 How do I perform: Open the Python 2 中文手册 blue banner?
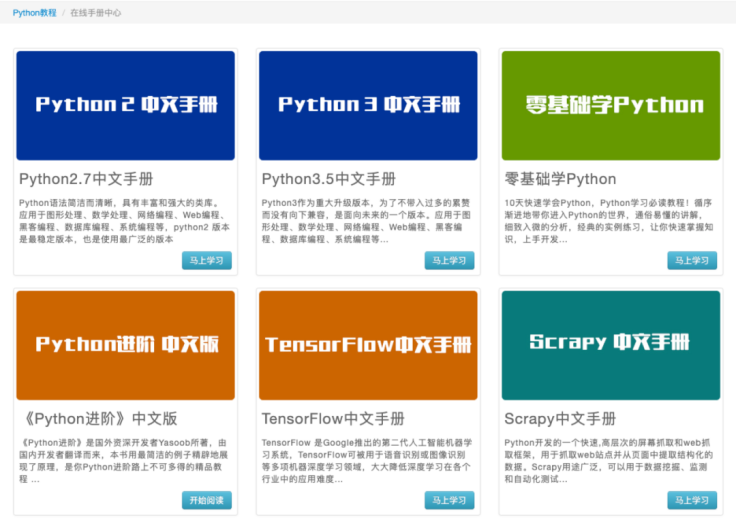(x=125, y=106)
